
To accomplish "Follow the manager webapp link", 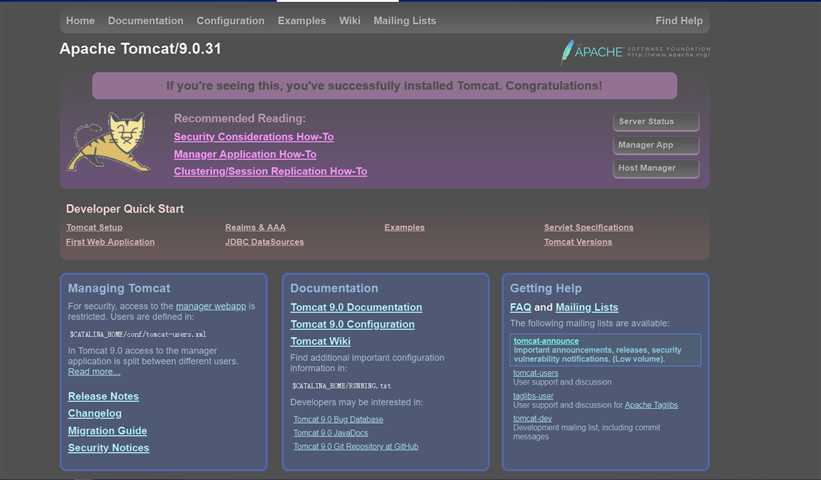I will click(211, 306).
